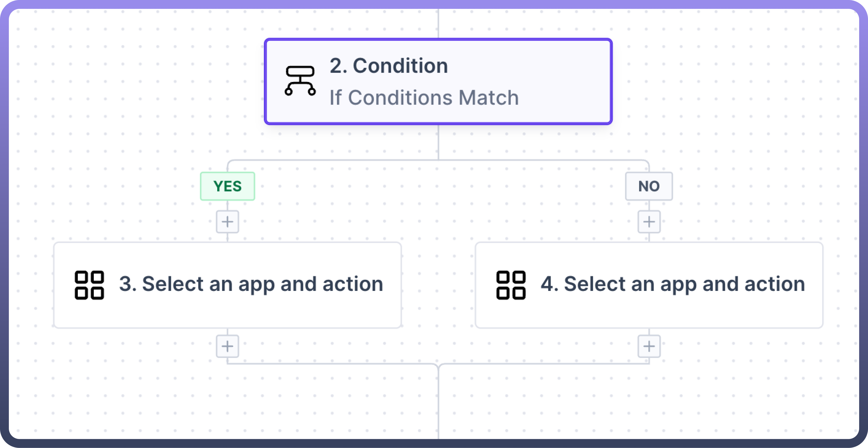Choose "4. Select an app and action"
868x448 pixels.
pyautogui.click(x=672, y=284)
